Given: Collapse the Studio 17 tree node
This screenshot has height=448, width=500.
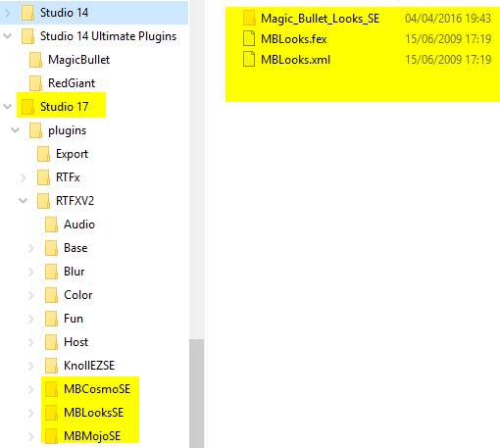Looking at the screenshot, I should click(x=7, y=107).
